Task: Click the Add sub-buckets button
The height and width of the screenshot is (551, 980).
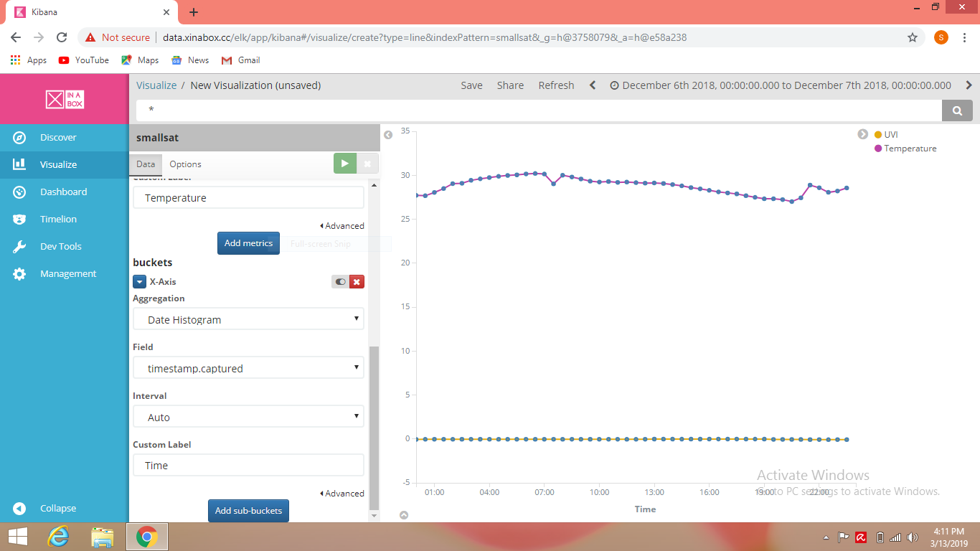Action: pyautogui.click(x=248, y=511)
